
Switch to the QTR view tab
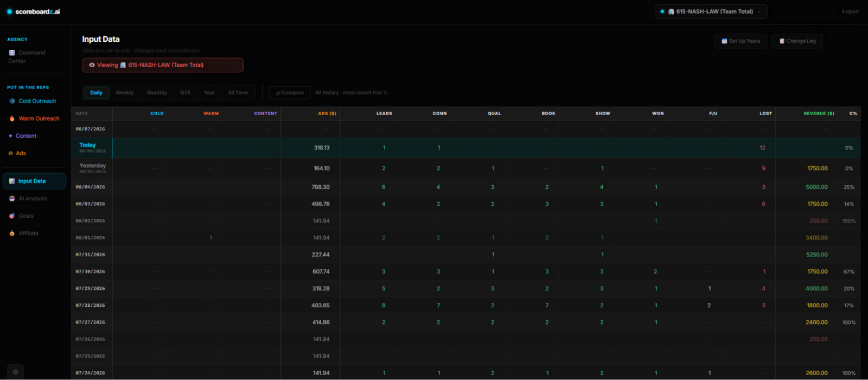point(186,93)
